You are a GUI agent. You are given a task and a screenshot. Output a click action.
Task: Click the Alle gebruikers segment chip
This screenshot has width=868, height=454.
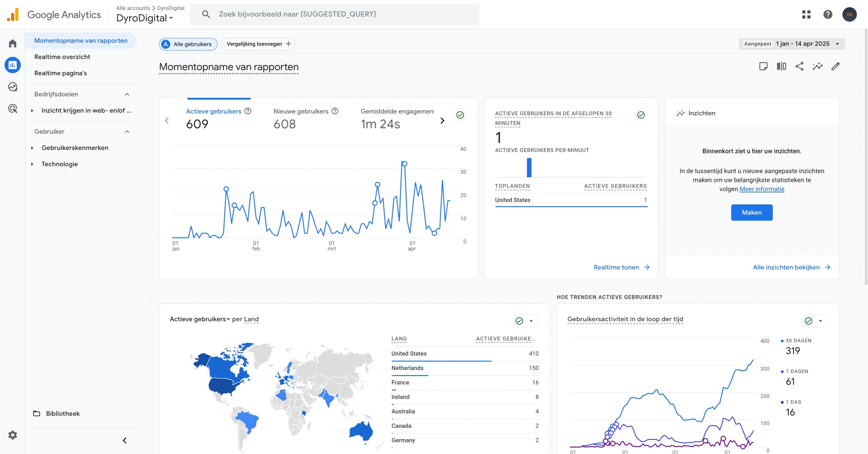tap(188, 44)
